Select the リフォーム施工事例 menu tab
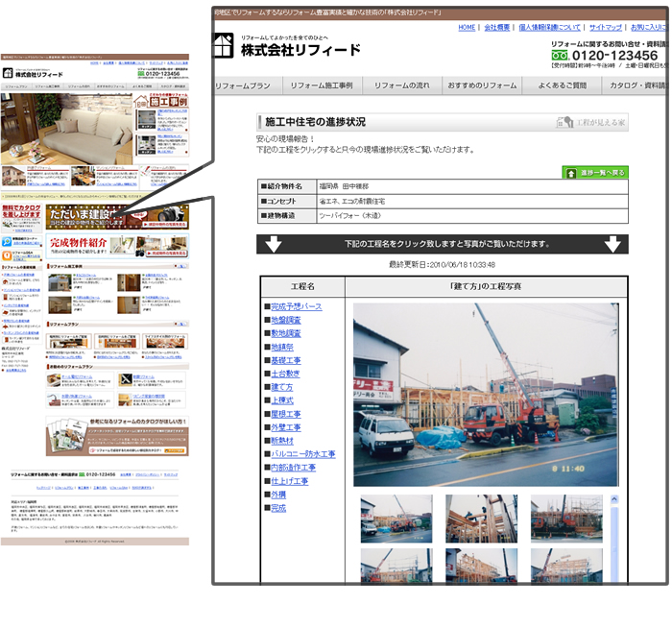672x629 pixels. click(322, 85)
